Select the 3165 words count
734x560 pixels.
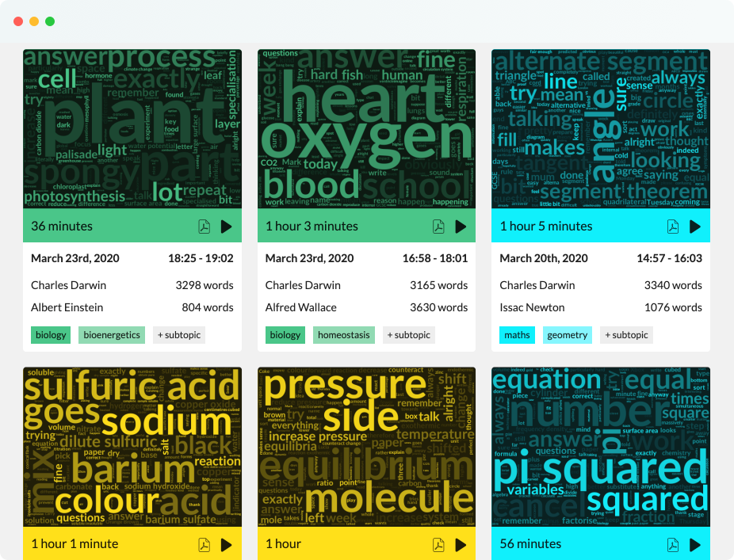439,285
